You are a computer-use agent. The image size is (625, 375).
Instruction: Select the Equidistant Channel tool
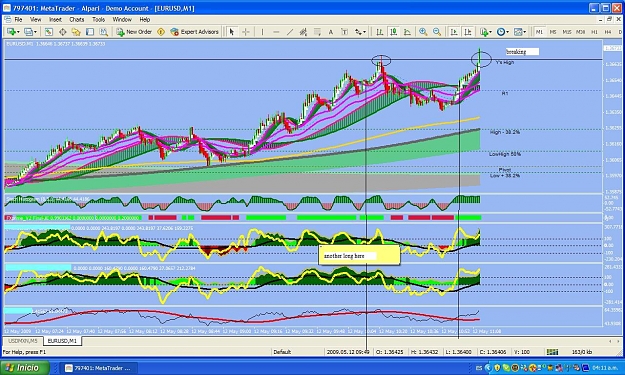[303, 32]
